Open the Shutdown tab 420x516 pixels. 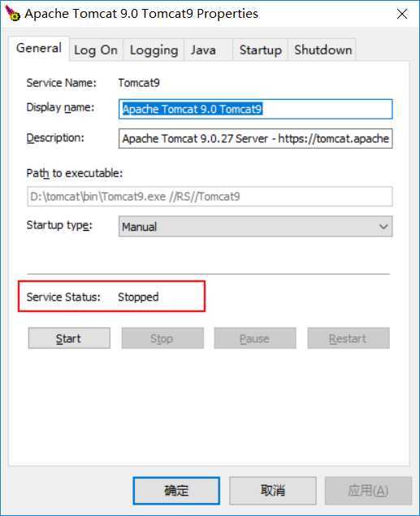click(323, 50)
